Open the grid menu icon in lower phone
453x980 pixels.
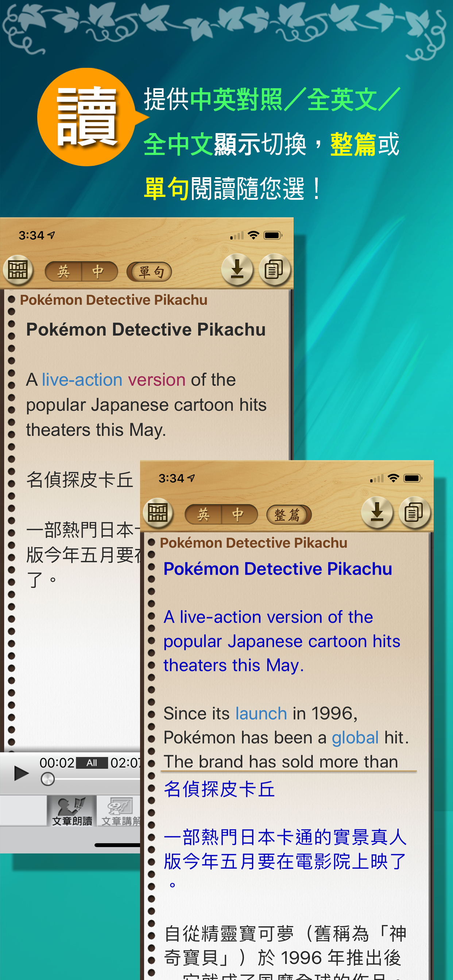point(158,513)
